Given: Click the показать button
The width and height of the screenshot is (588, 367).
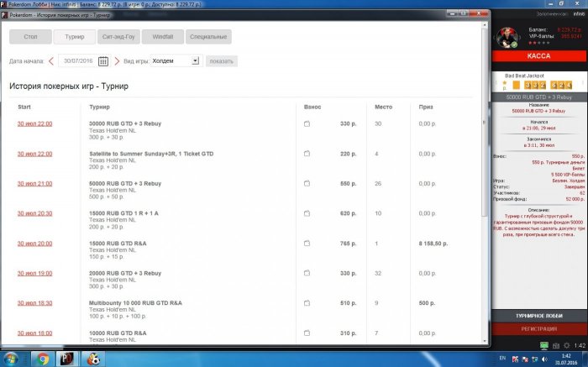Looking at the screenshot, I should click(x=221, y=61).
